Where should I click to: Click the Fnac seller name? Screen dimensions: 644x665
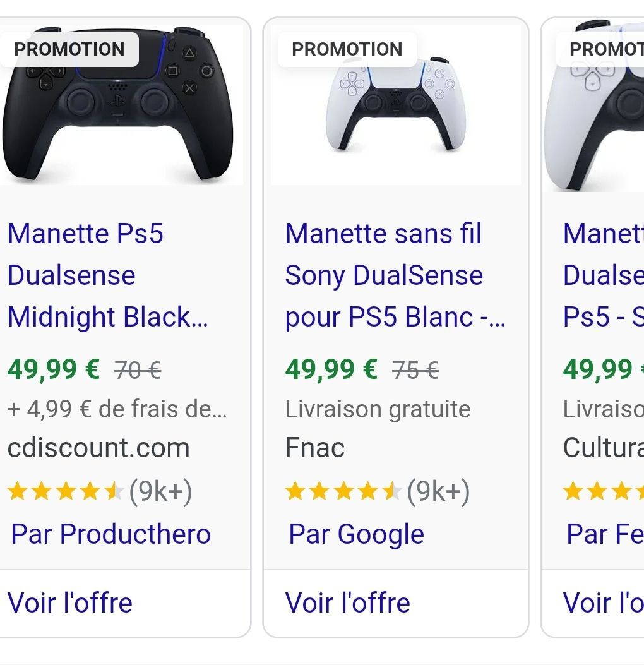click(x=315, y=448)
